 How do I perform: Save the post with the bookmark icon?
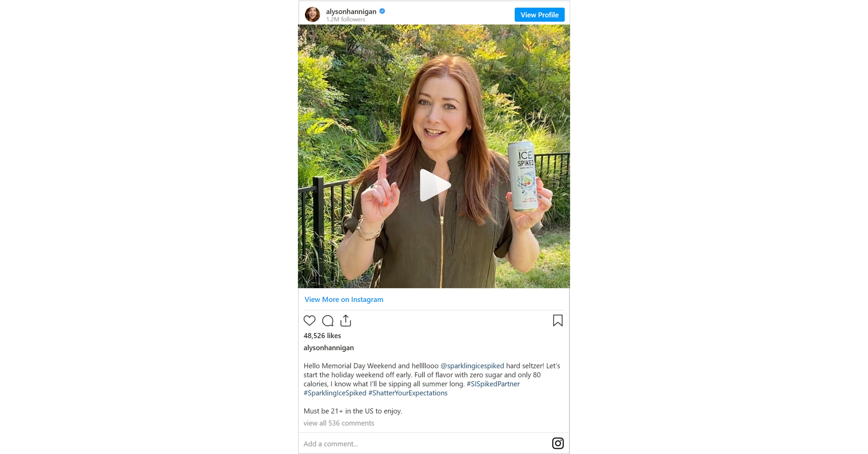point(558,320)
